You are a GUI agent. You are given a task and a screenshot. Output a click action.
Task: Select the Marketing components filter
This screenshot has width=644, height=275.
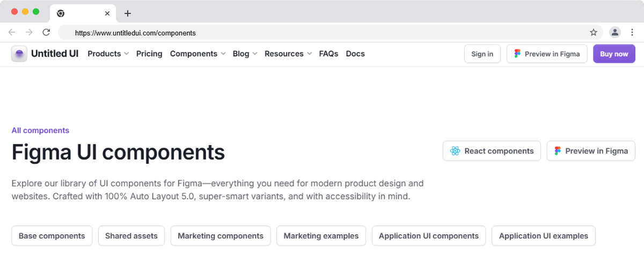221,236
